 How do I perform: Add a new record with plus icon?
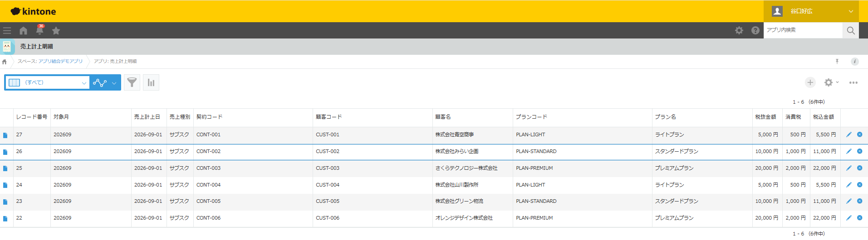point(810,82)
